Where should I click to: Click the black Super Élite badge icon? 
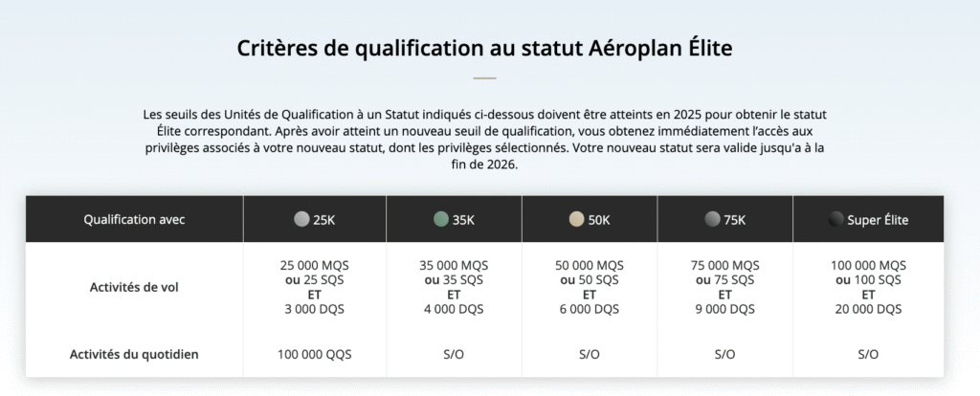pyautogui.click(x=835, y=219)
